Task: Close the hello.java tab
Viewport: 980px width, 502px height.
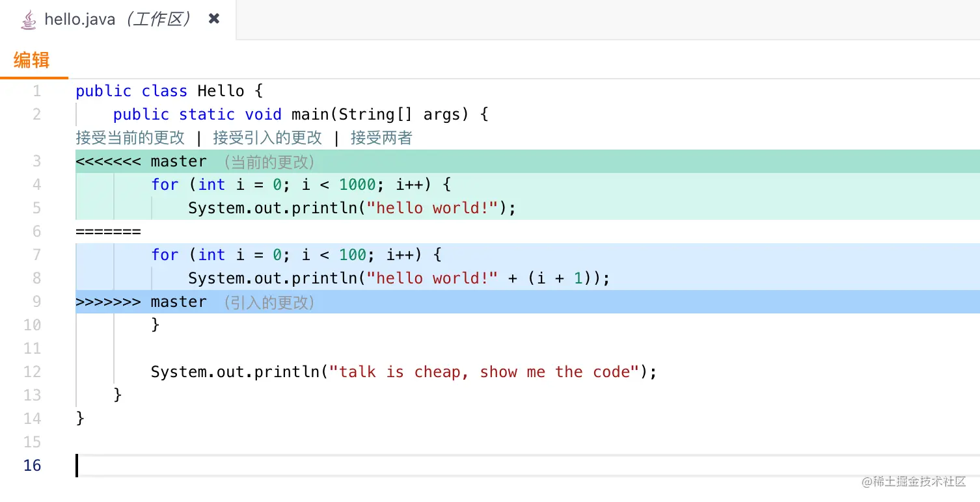Action: coord(213,20)
